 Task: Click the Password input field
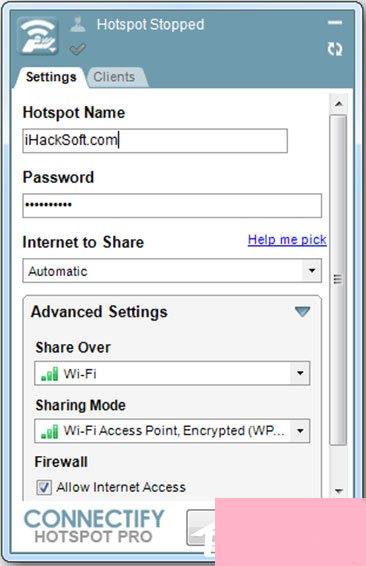point(172,205)
